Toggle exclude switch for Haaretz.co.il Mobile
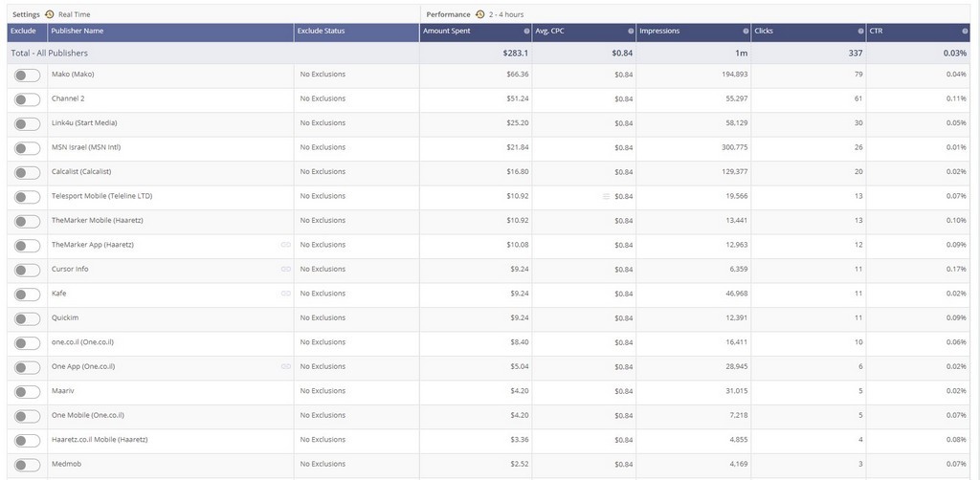The image size is (980, 480). coord(28,441)
